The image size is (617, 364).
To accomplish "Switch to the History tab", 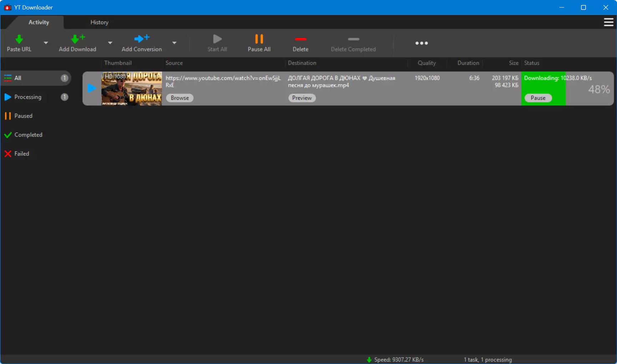I will (99, 22).
